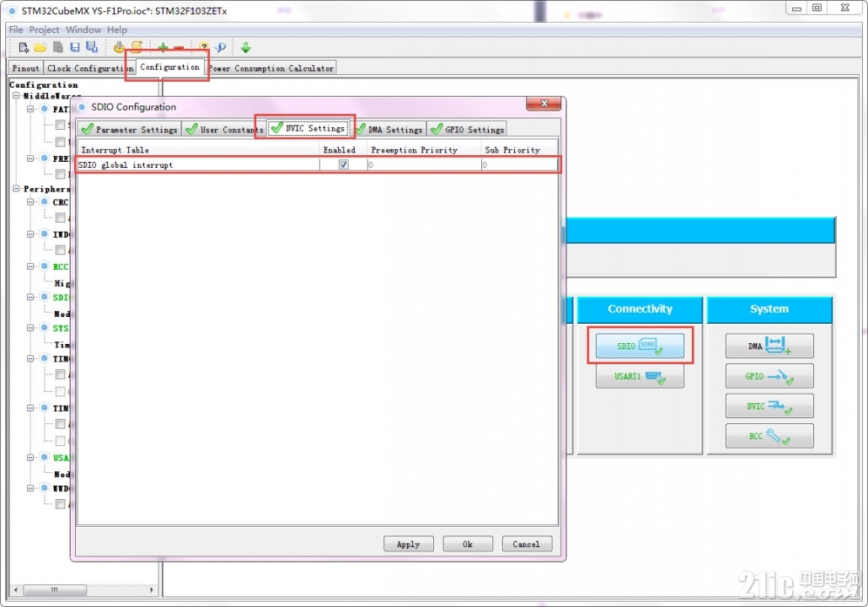The width and height of the screenshot is (868, 607).
Task: Click the New Project toolbar icon
Action: pos(24,47)
